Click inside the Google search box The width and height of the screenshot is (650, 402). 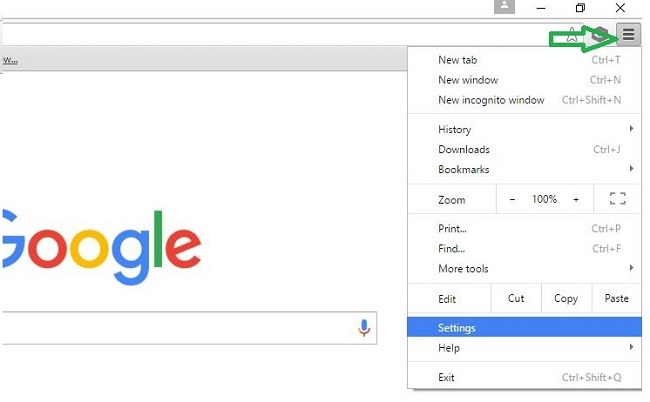click(178, 328)
